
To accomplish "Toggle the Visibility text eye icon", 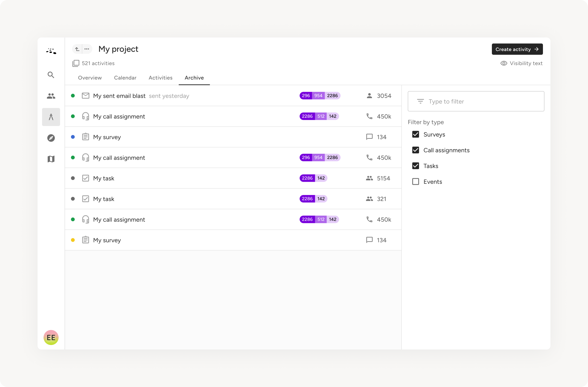I will (x=504, y=63).
